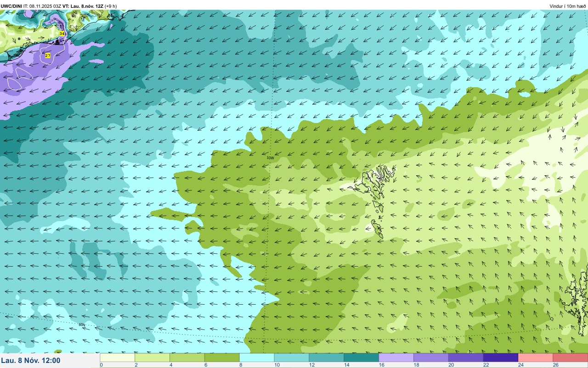Screen dimensions: 588x368
Task: Click the 2–4 m/s light green legend swatch
Action: (153, 357)
